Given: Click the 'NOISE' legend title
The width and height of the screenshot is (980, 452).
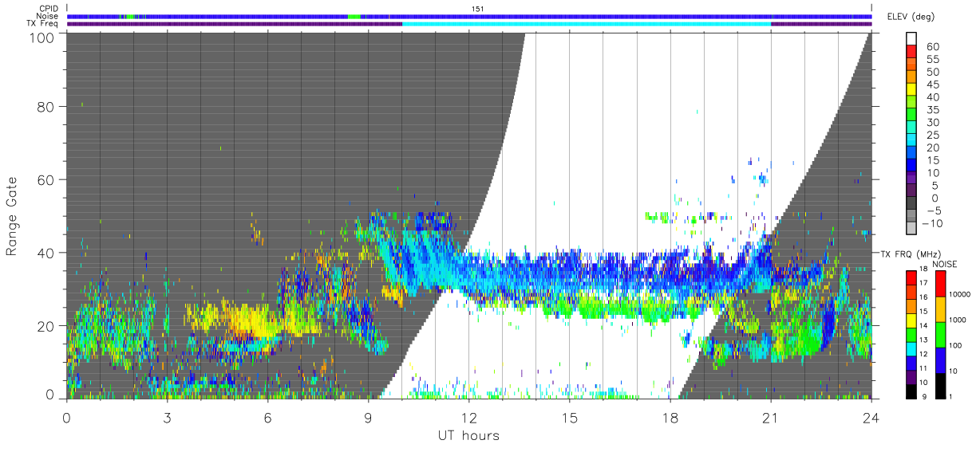Looking at the screenshot, I should click(946, 263).
